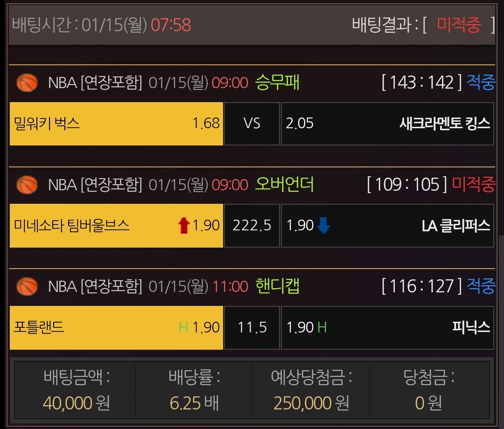Click the score [143 : 142]
The height and width of the screenshot is (429, 504).
point(422,82)
